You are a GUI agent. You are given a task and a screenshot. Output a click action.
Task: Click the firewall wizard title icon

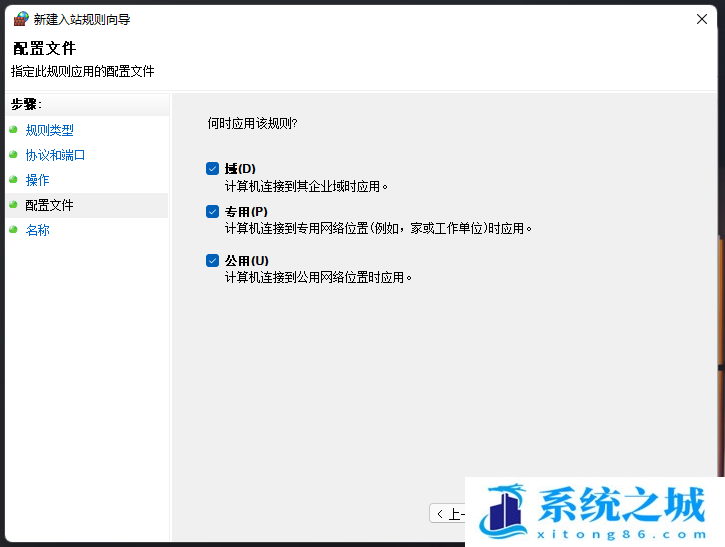click(21, 19)
